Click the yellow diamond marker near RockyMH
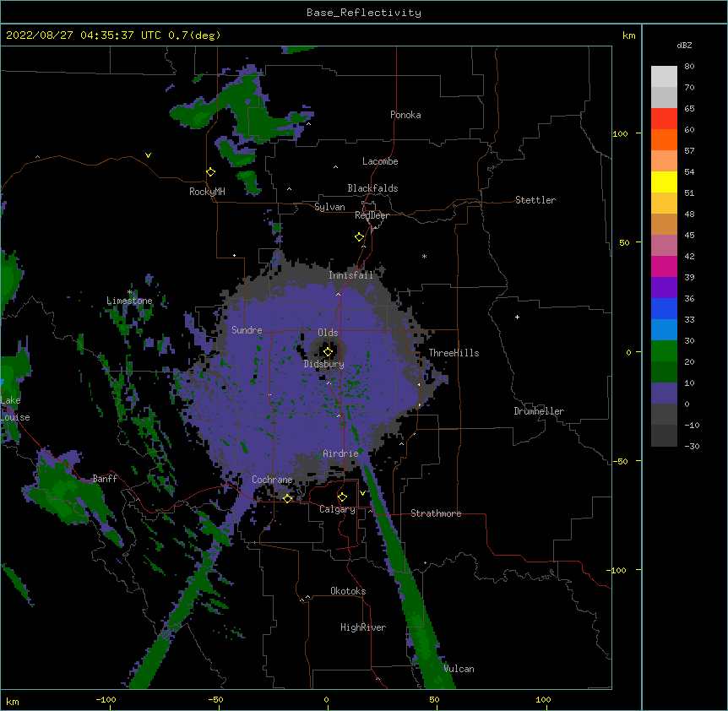728x711 pixels. coord(211,172)
